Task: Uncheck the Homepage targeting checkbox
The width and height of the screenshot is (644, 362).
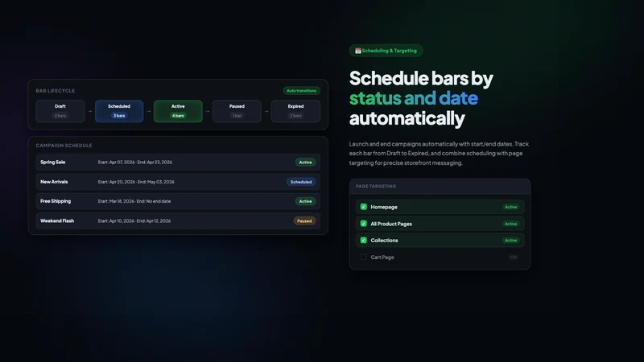Action: [364, 207]
